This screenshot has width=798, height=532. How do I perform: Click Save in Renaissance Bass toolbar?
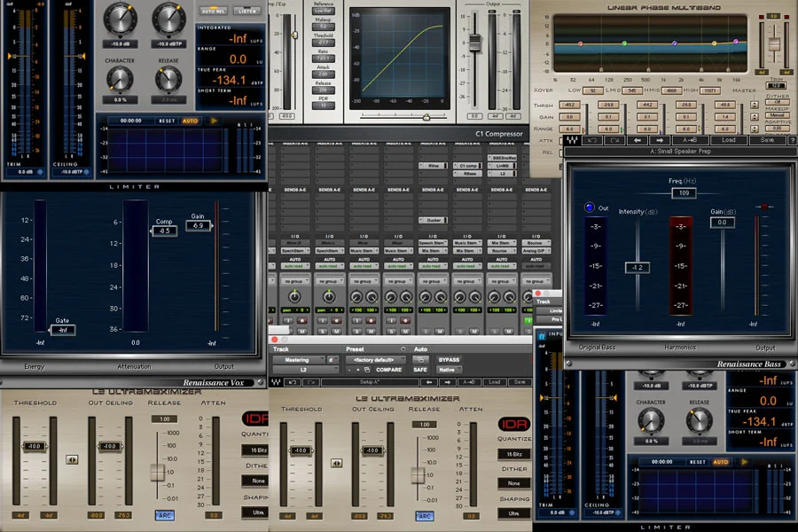(767, 140)
